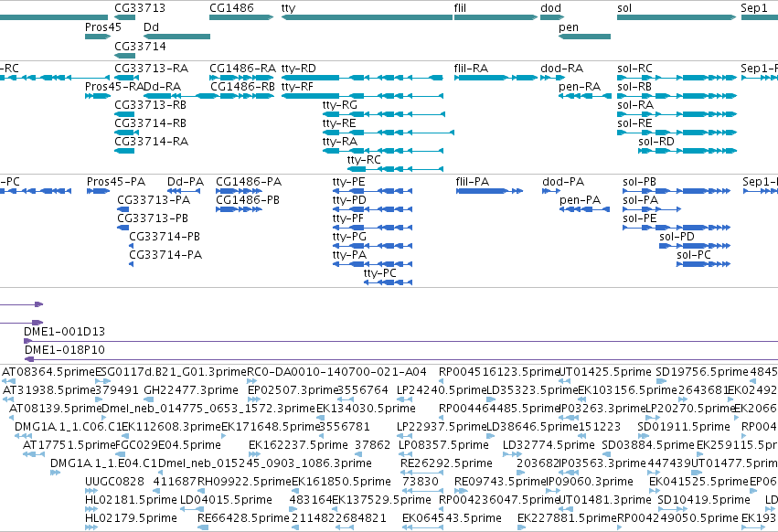Click transcript label CG1486-RA
The image size is (778, 532).
[x=242, y=68]
